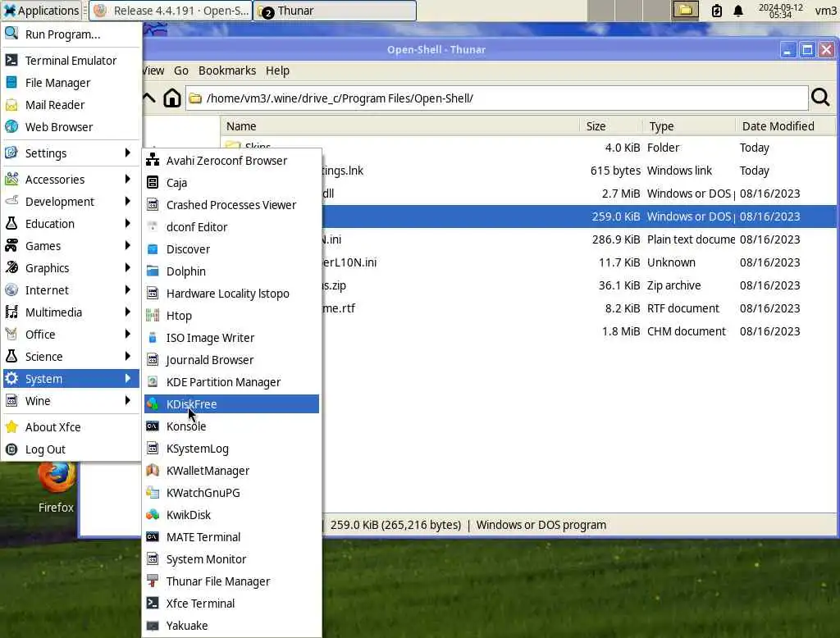Launch Hardware Locality lstopo
Viewport: 840px width, 638px height.
click(231, 293)
